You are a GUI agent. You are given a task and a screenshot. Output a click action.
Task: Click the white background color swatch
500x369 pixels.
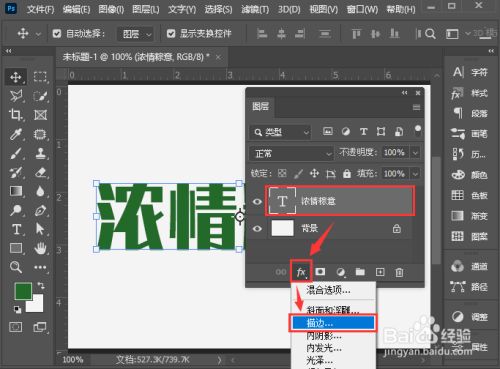(37, 305)
